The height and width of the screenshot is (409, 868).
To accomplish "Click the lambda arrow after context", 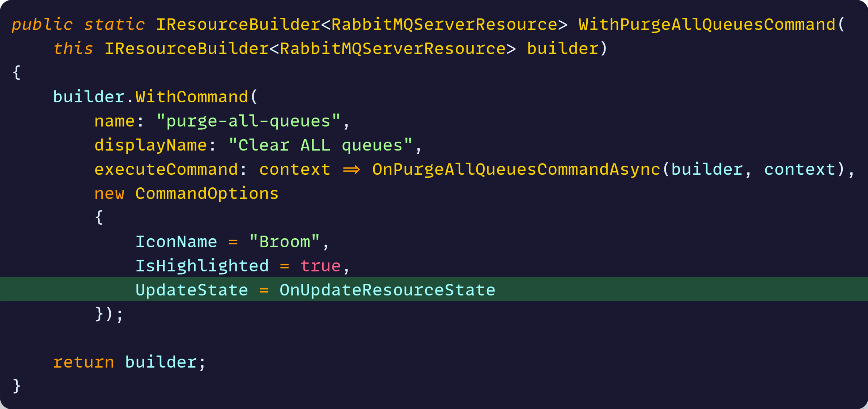I will point(351,169).
